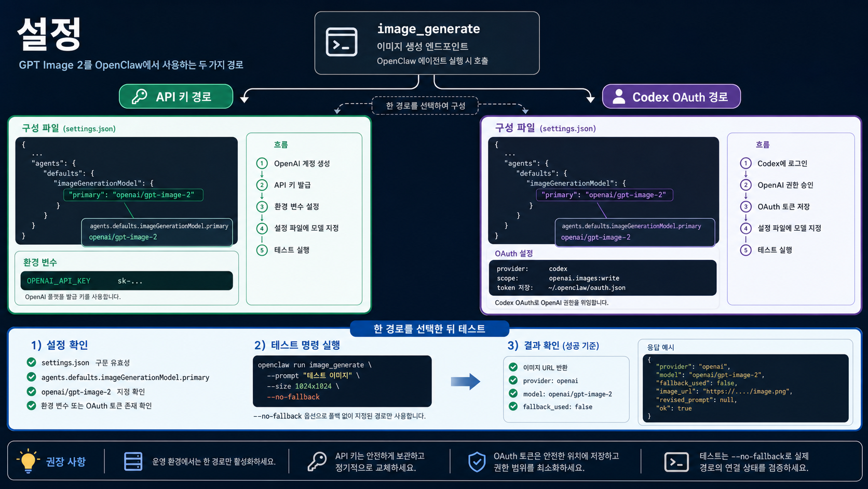Viewport: 868px width, 489px height.
Task: Click the 환경 변수 heading
Action: 40,262
